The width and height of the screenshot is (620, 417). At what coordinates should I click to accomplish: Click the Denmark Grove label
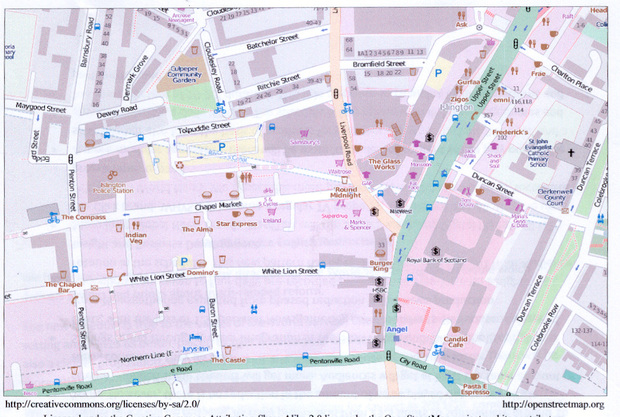click(x=135, y=77)
